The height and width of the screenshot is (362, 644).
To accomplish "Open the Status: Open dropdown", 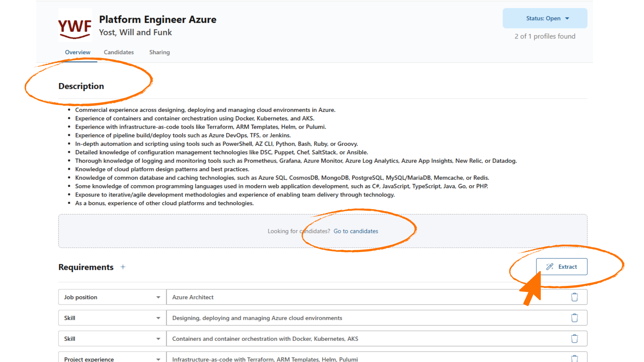I will [545, 18].
